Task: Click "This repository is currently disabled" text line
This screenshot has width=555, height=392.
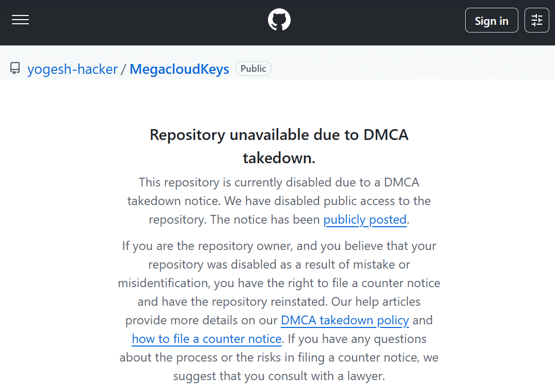Action: 279,182
